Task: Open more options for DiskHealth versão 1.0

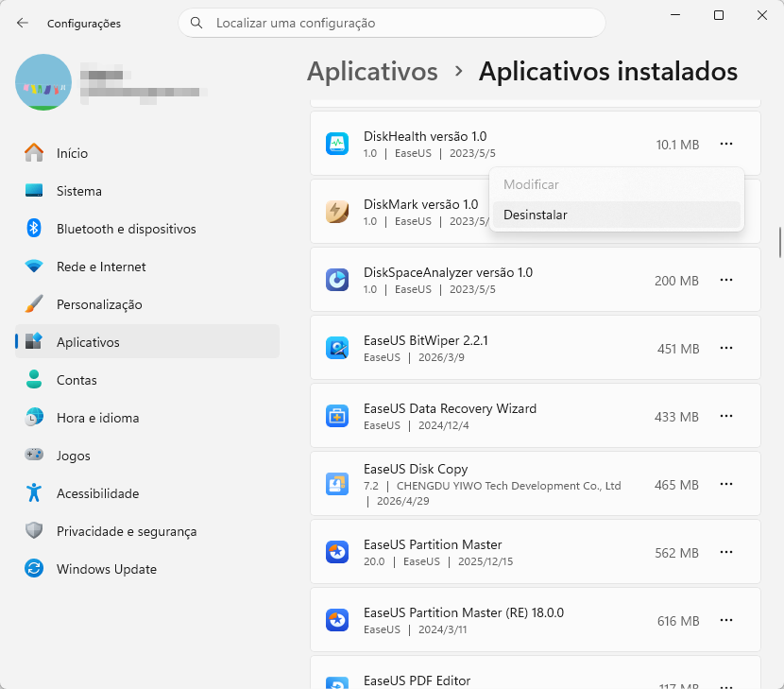Action: click(x=726, y=144)
